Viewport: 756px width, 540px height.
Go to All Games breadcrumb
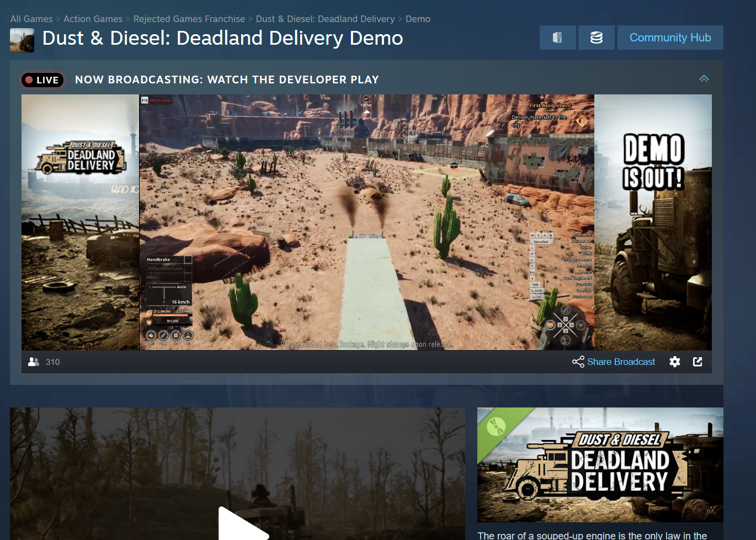[x=31, y=19]
